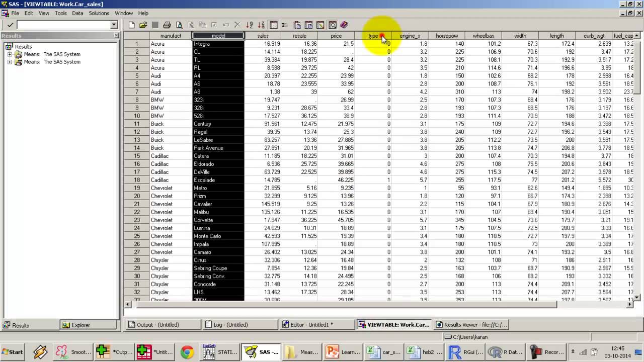Switch to the Results Viewer tab
644x362 pixels.
[471, 325]
